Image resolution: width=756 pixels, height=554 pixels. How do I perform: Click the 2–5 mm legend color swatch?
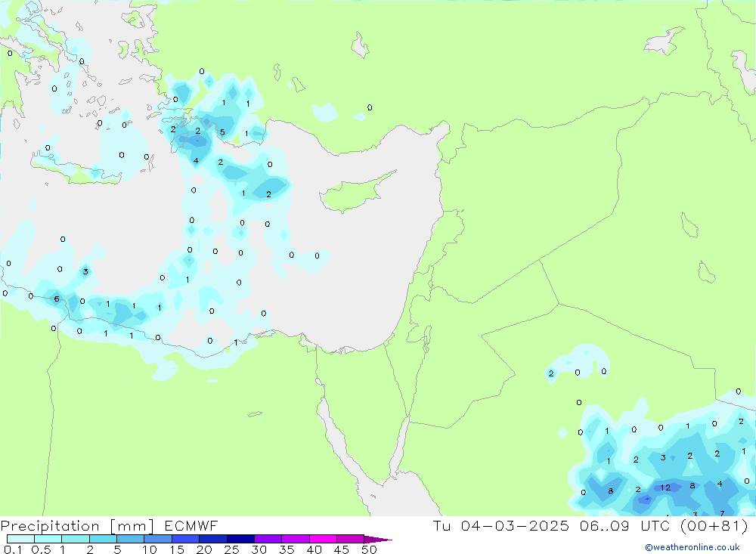(x=103, y=539)
